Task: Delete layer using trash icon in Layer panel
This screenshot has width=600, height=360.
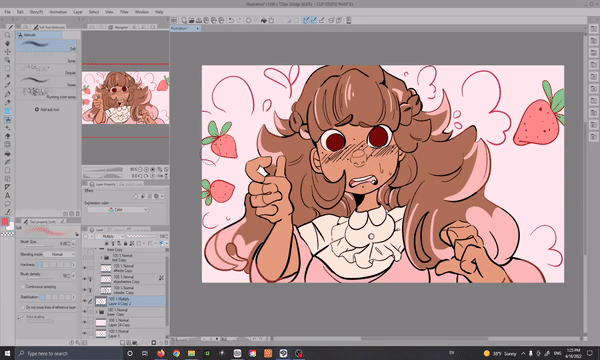Action: [x=166, y=342]
